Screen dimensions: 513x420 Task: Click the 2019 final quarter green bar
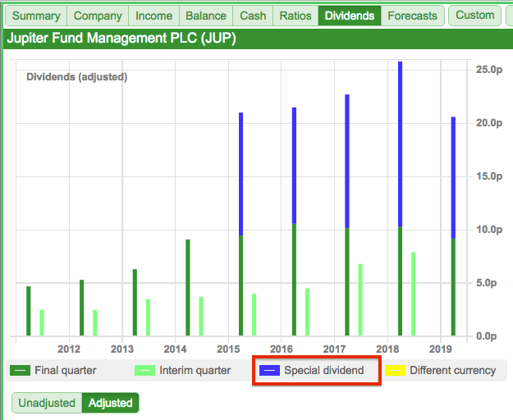click(x=453, y=287)
